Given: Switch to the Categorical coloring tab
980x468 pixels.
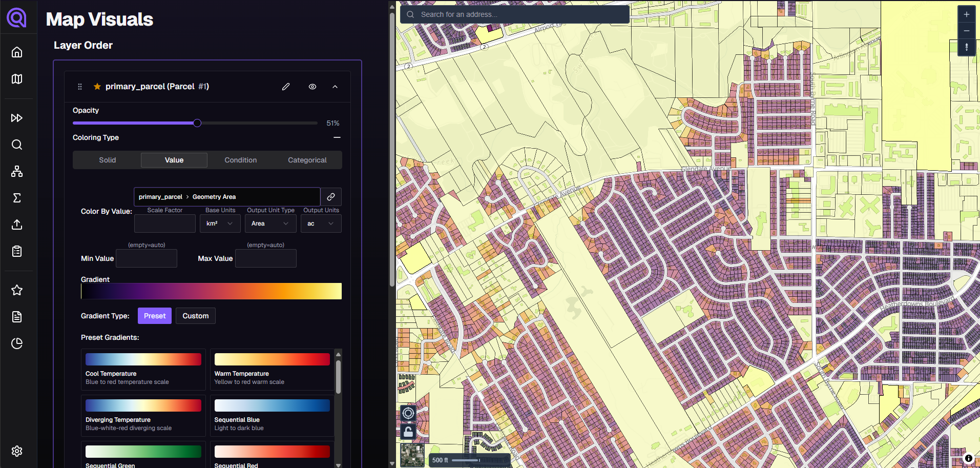Looking at the screenshot, I should (x=307, y=160).
